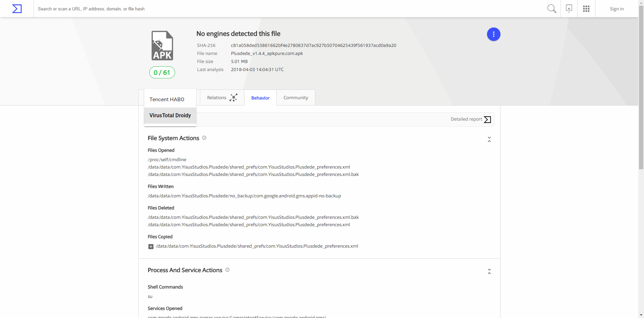The image size is (644, 318).
Task: Expand the Files Copied entry plus icon
Action: 151,247
